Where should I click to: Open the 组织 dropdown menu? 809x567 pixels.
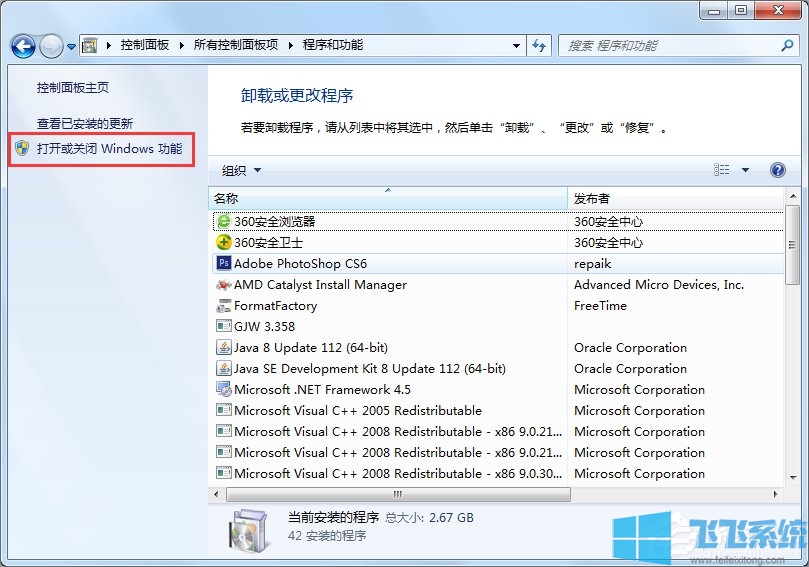(x=241, y=171)
